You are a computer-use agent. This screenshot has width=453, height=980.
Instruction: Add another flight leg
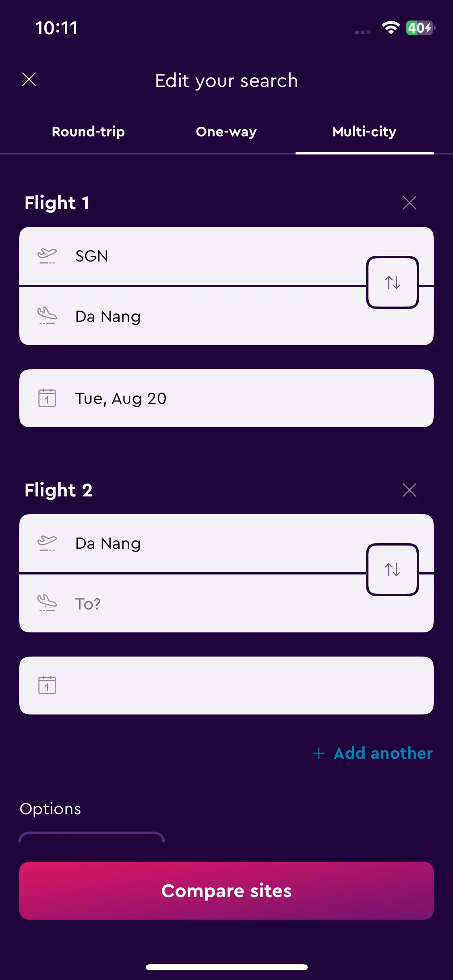click(x=373, y=753)
